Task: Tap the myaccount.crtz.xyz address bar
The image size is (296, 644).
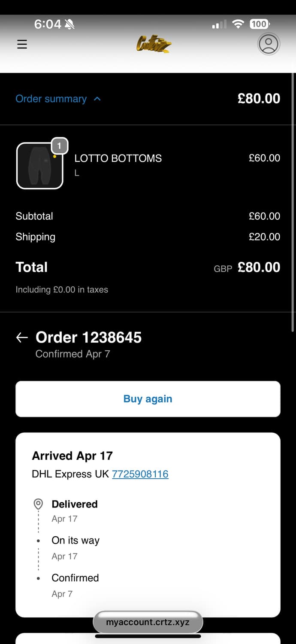Action: tap(148, 622)
